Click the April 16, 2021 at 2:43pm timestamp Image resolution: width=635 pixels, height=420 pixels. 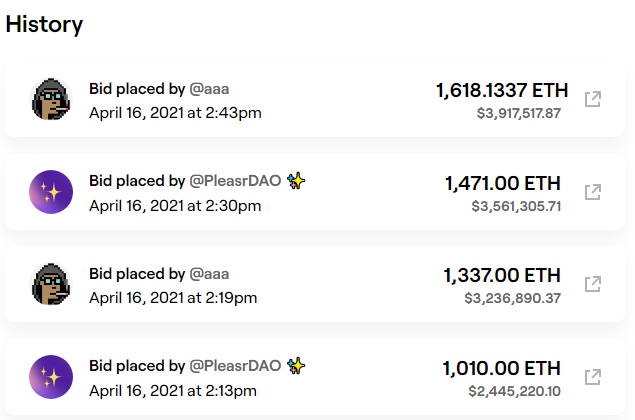click(175, 112)
